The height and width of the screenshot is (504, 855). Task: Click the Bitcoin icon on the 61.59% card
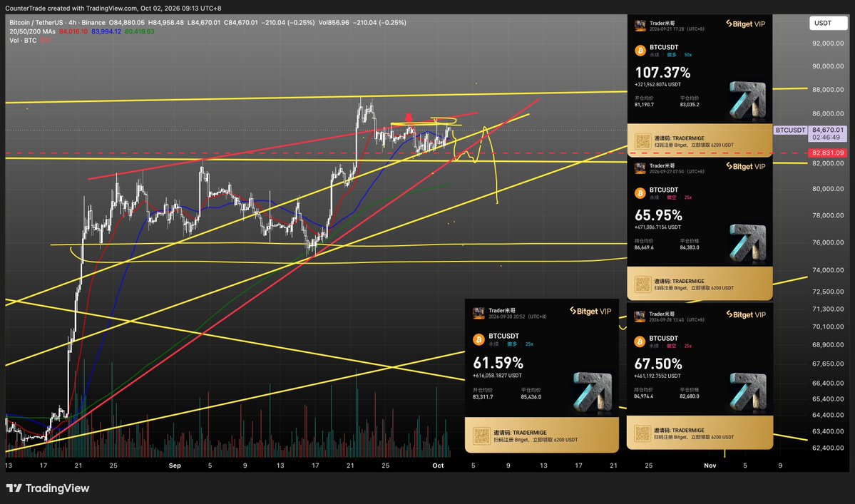coord(478,339)
